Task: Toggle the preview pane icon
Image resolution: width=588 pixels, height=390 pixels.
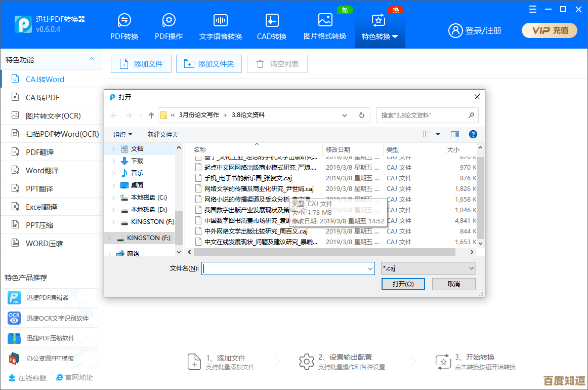Action: tap(454, 134)
